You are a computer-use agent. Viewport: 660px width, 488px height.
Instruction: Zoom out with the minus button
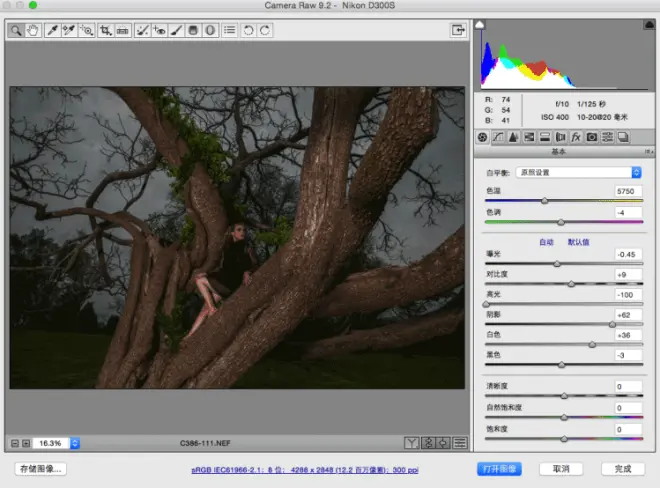pos(15,443)
